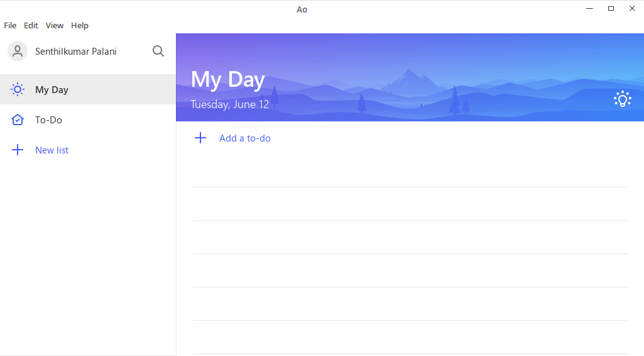Image resolution: width=644 pixels, height=356 pixels.
Task: Open the Help menu
Action: point(80,26)
